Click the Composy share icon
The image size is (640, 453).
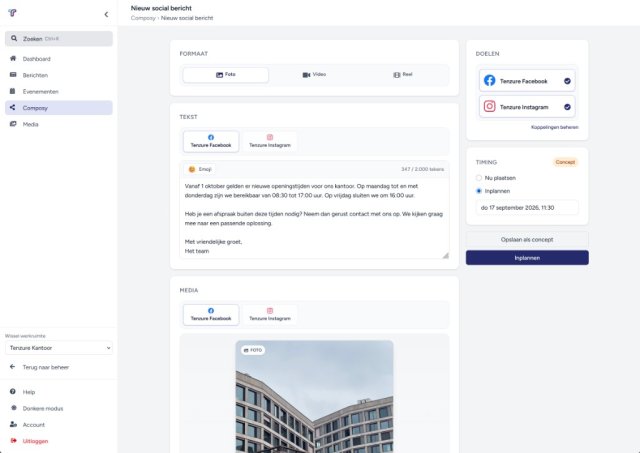[x=13, y=107]
